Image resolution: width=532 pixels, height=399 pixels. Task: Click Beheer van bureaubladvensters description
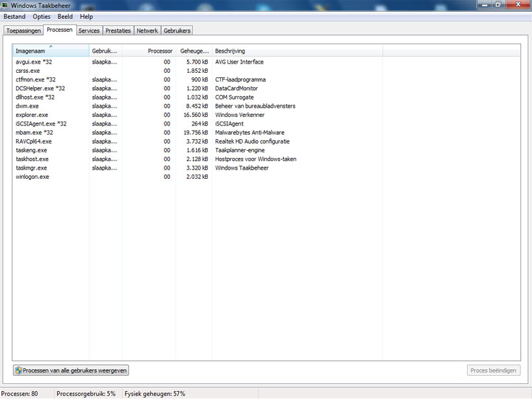255,106
